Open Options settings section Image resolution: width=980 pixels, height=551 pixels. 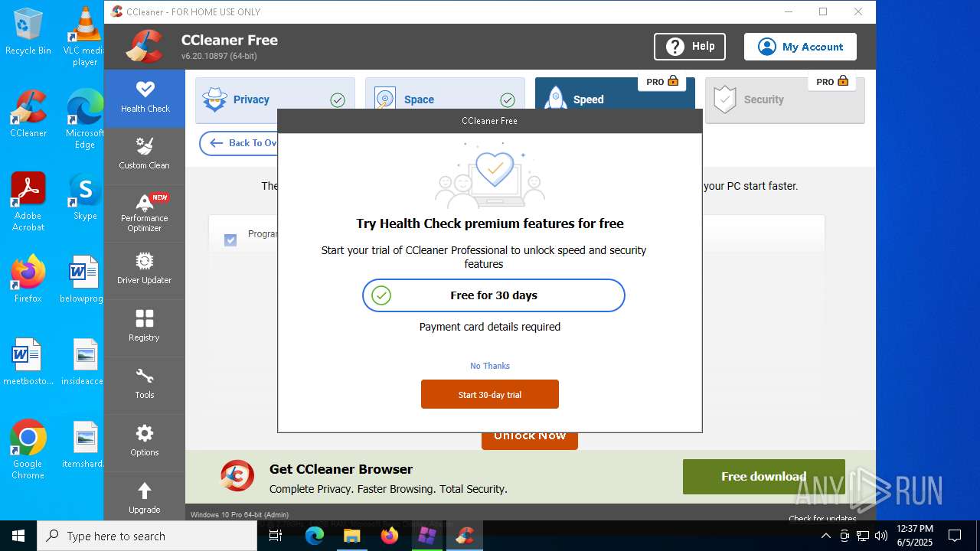click(x=145, y=442)
